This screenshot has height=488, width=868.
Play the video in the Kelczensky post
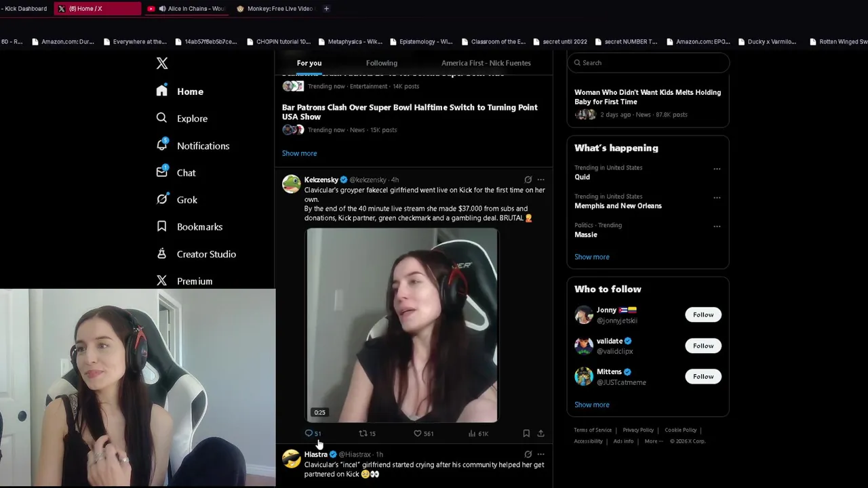(401, 325)
